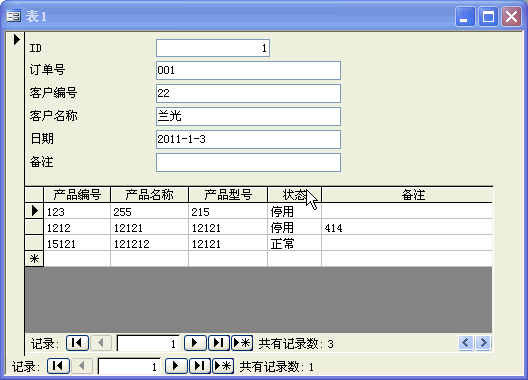Screen dimensions: 528x380
Task: Go to first record in main form navigation
Action: [x=58, y=366]
